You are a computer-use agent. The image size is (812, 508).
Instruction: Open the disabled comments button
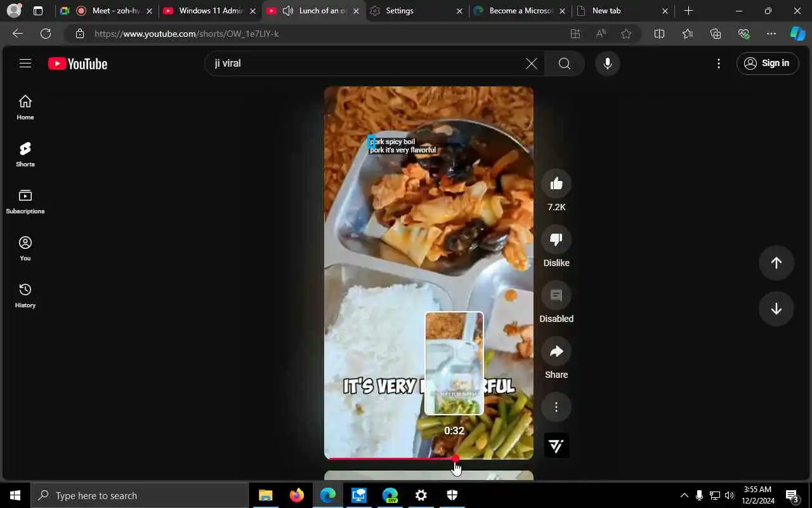pos(556,296)
